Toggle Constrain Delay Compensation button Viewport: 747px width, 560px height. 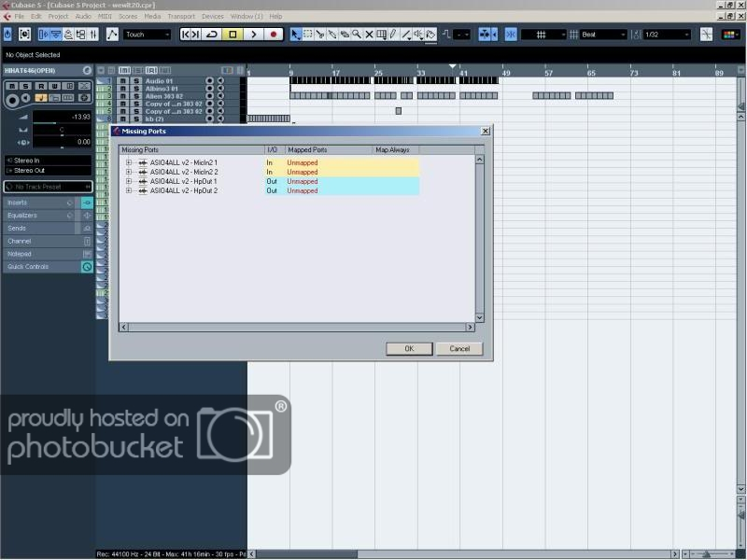24,35
